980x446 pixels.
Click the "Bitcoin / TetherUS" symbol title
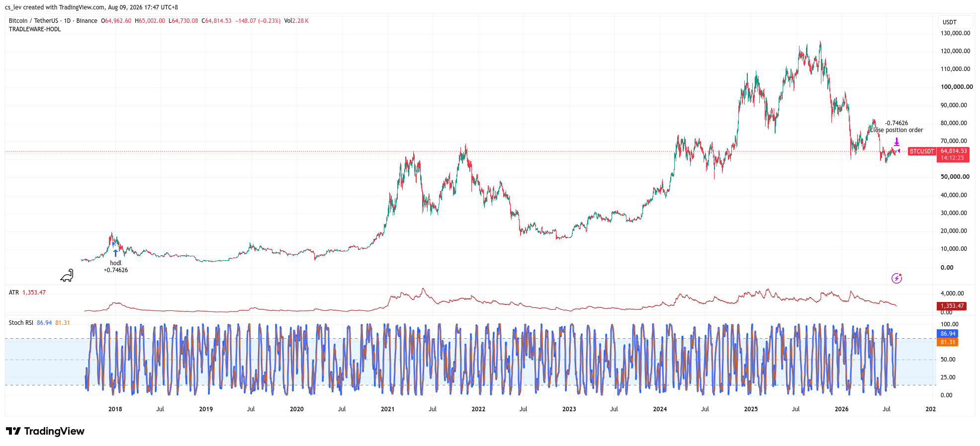coord(33,21)
